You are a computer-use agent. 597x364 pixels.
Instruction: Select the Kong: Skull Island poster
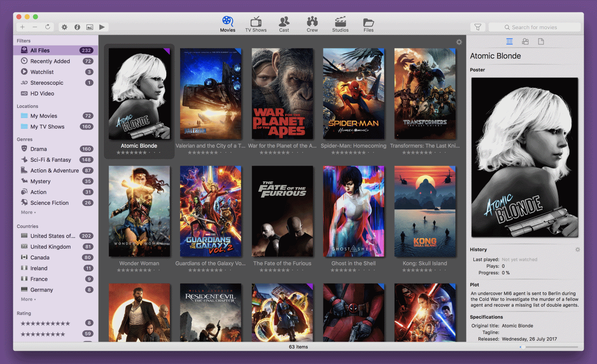[x=425, y=211]
